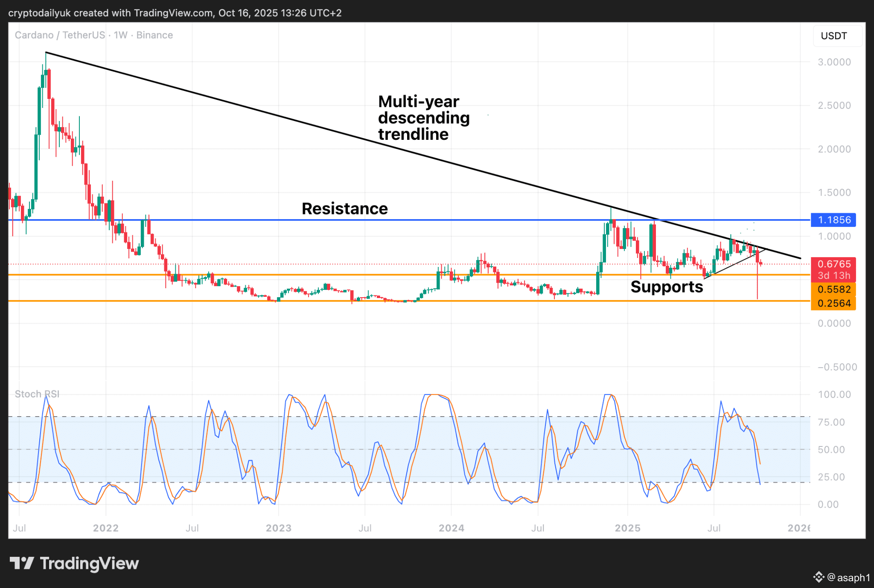Click the 2025 label on time axis
Viewport: 874px width, 588px height.
(627, 528)
